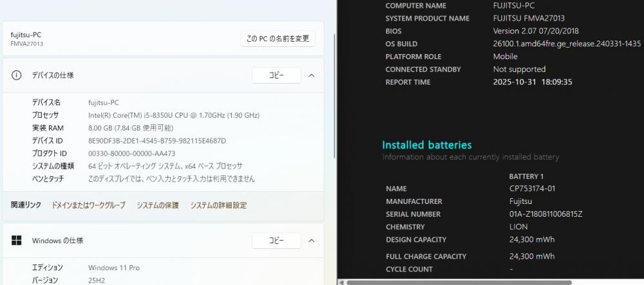Collapse the デバイスの仕様 section chevron
Screen dimensions: 644x285
pos(311,75)
